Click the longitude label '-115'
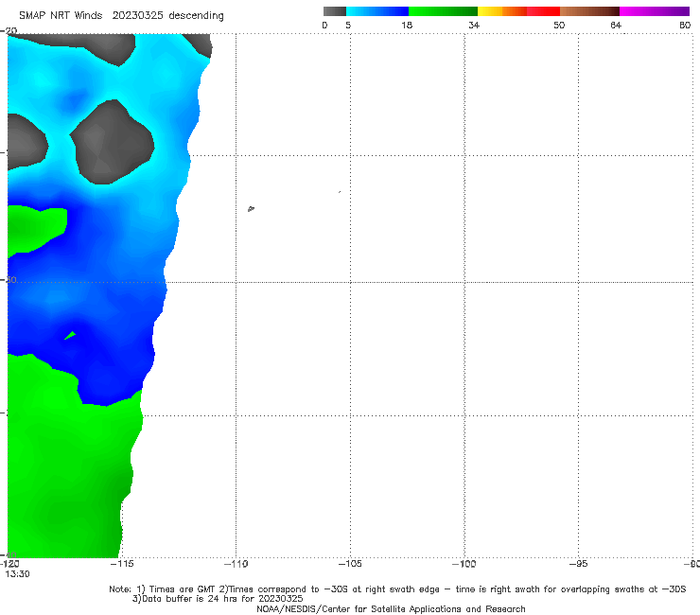Image resolution: width=700 pixels, height=615 pixels. coord(121,564)
